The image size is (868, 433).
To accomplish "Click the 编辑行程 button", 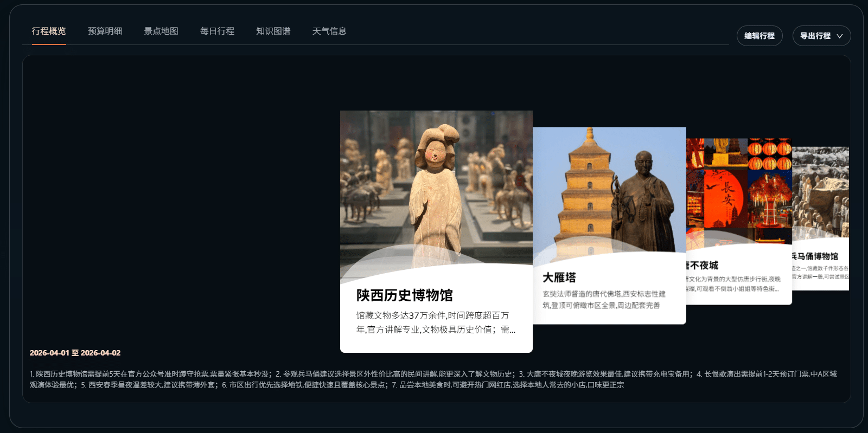I will point(759,36).
